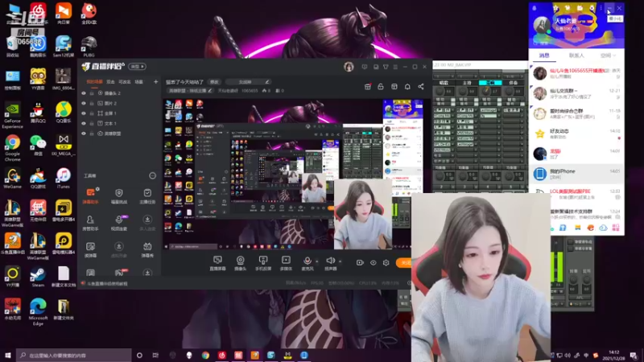
Task: Open the 好友动态 entry in QQ
Action: click(x=576, y=134)
